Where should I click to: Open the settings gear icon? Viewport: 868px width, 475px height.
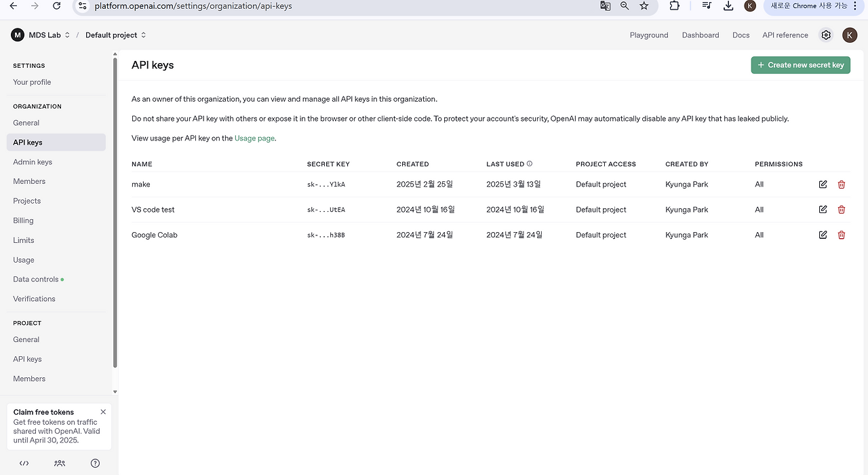[826, 35]
